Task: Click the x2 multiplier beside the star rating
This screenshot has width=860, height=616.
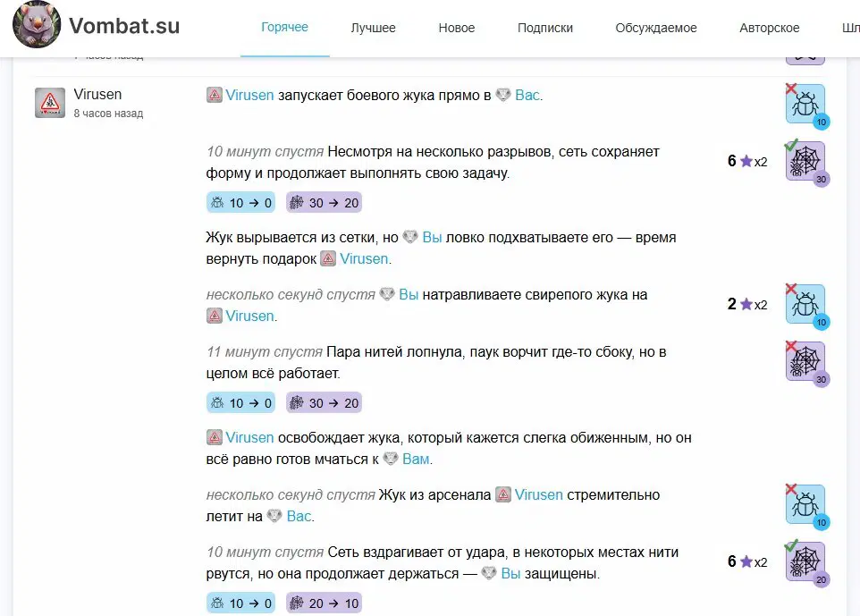Action: pyautogui.click(x=761, y=160)
